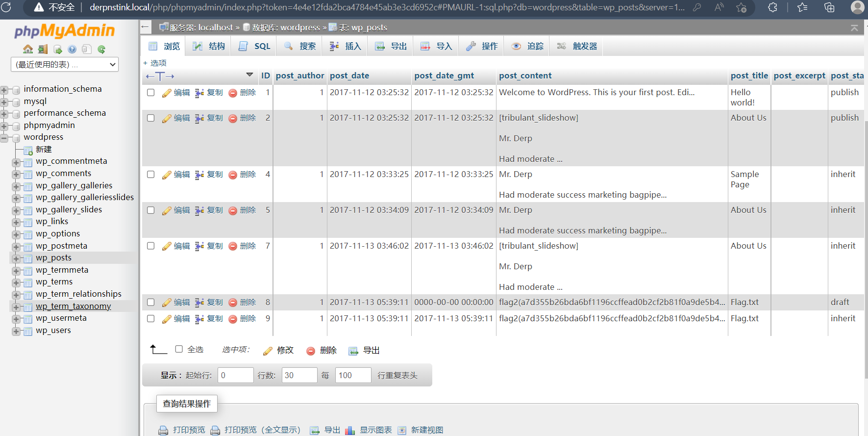Click the browser extensions puzzle icon
The width and height of the screenshot is (868, 436).
tap(772, 7)
